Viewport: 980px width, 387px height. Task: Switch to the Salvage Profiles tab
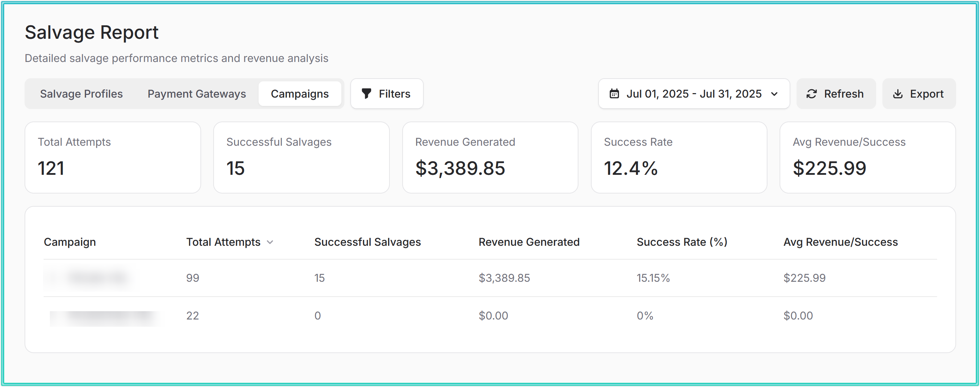pos(81,93)
